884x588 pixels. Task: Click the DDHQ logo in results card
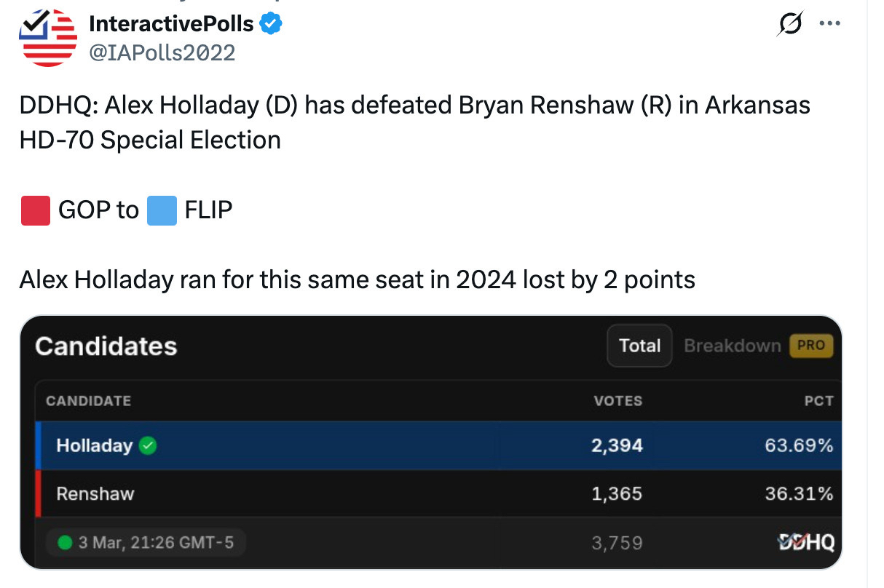[805, 542]
